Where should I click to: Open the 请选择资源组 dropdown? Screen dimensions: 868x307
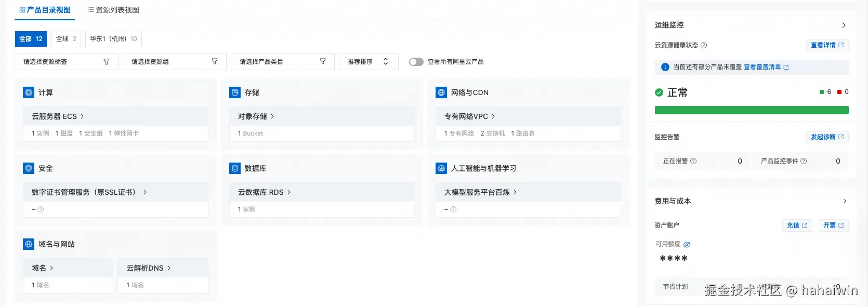(x=175, y=62)
